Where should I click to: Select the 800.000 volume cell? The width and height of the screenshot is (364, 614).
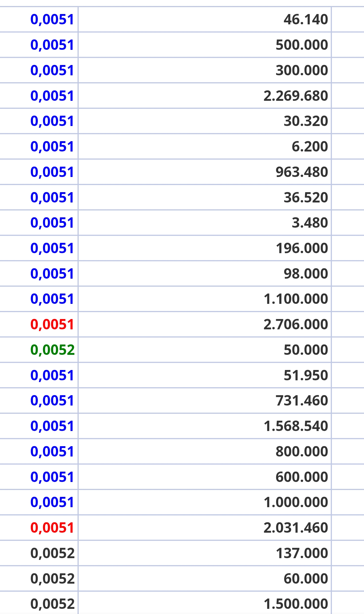click(x=205, y=451)
